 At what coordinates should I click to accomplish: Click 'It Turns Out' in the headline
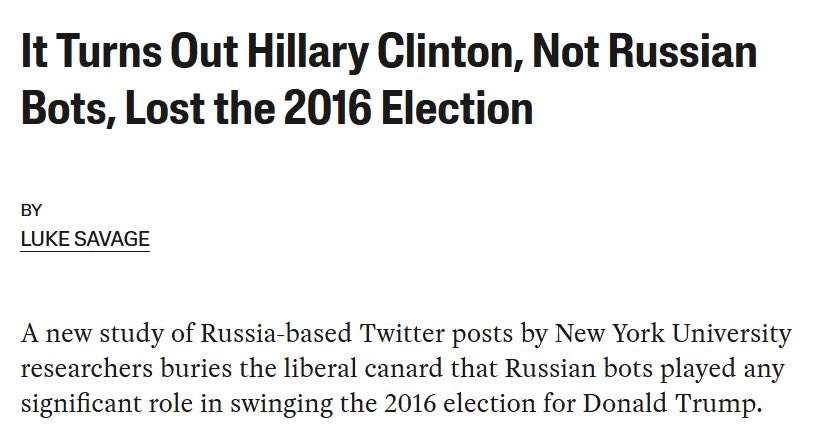129,51
